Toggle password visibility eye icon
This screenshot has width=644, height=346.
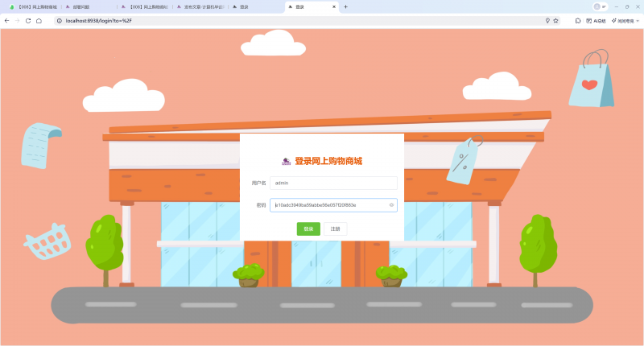(391, 205)
